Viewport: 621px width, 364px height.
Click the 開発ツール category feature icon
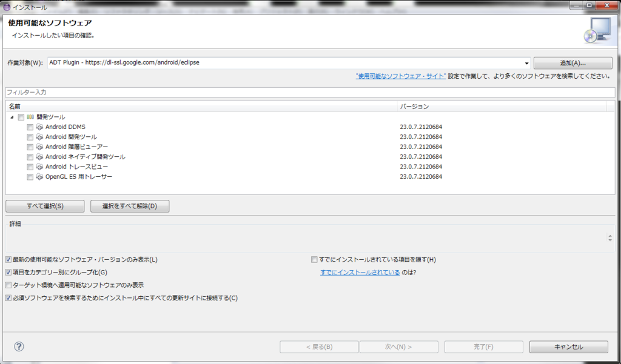pyautogui.click(x=32, y=116)
